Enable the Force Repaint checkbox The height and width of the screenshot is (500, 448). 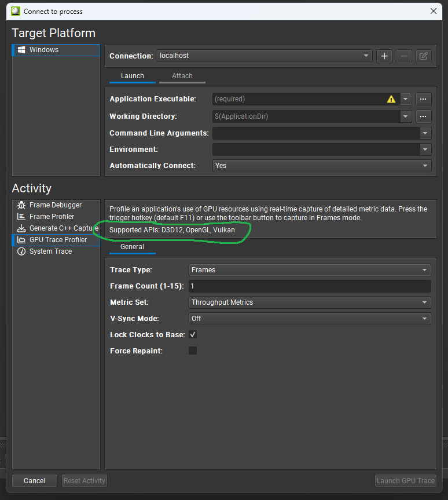pyautogui.click(x=193, y=351)
